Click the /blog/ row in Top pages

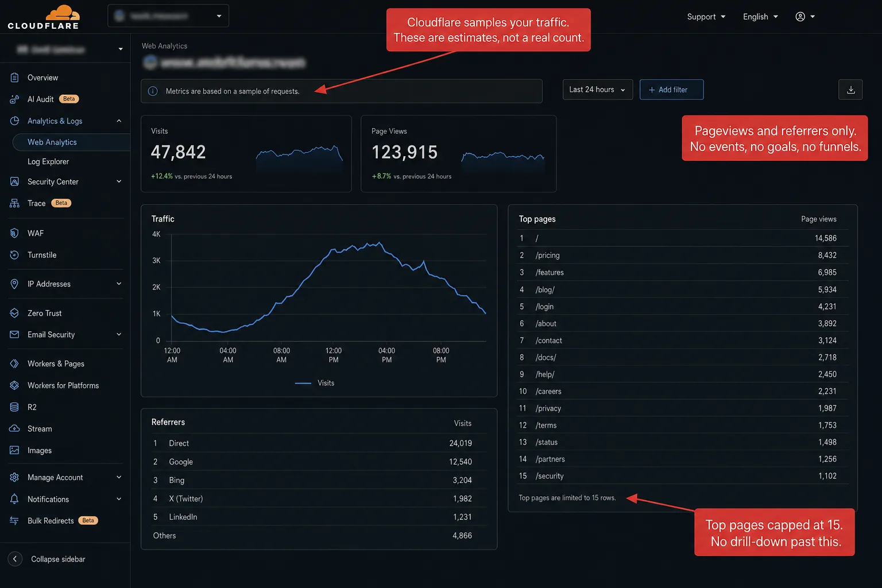[x=682, y=289]
